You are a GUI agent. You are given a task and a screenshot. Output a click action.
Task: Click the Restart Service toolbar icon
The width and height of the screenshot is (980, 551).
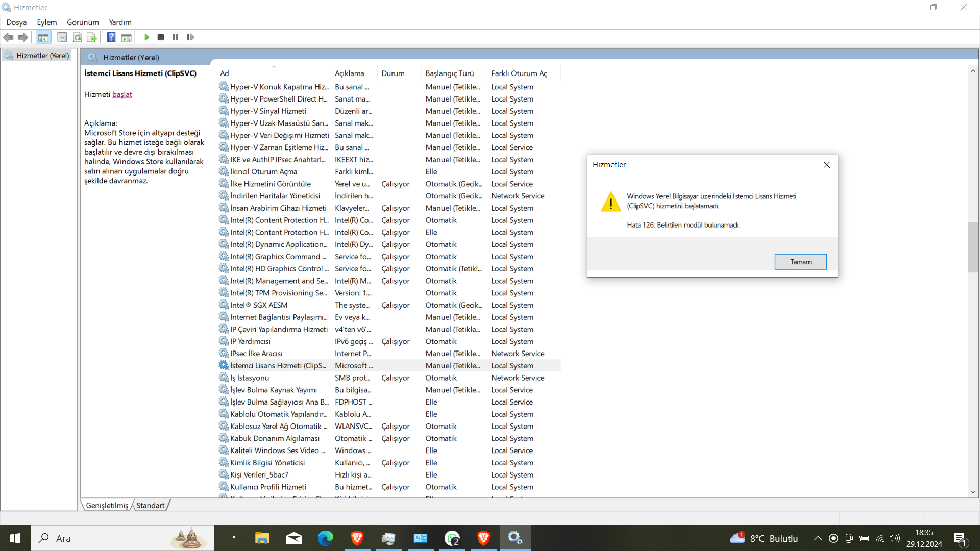click(190, 37)
